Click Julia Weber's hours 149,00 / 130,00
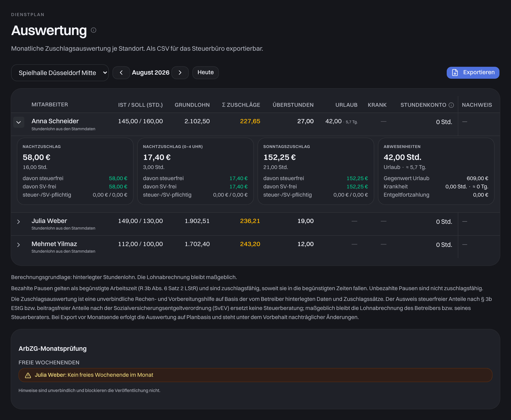 tap(140, 221)
